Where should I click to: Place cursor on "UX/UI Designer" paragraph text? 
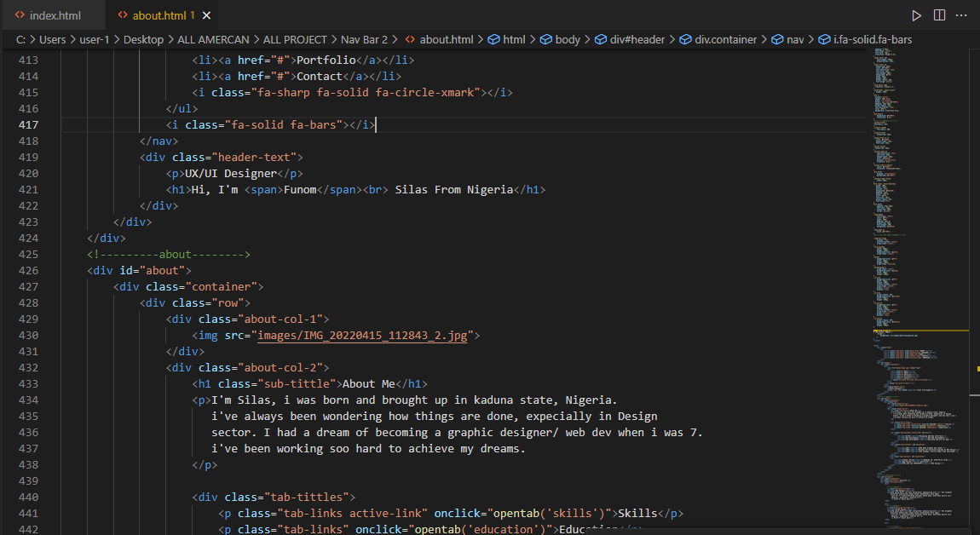231,173
